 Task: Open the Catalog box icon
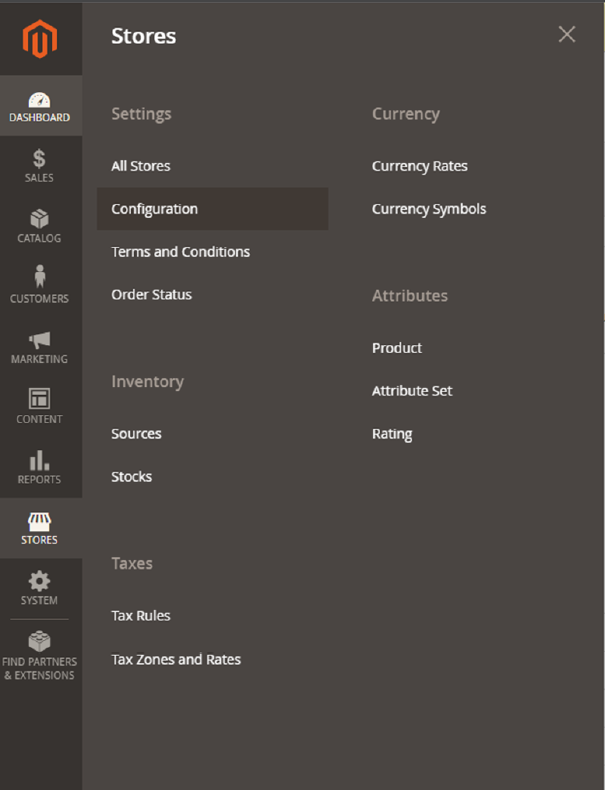click(x=40, y=219)
